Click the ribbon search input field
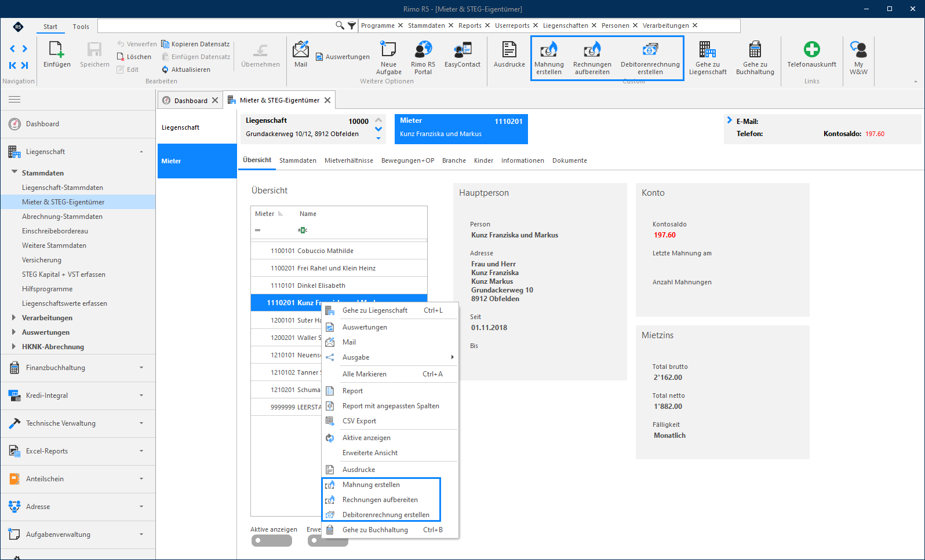Image resolution: width=925 pixels, height=560 pixels. point(216,25)
